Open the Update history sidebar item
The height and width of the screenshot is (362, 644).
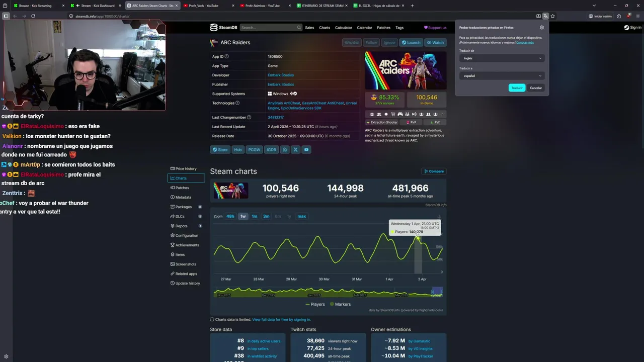coord(186,283)
